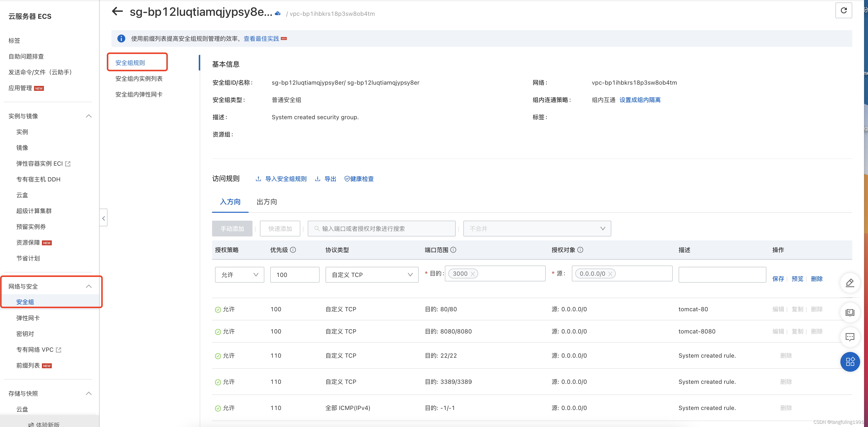Open the 允许 policy dropdown
The image size is (868, 427).
(x=240, y=274)
